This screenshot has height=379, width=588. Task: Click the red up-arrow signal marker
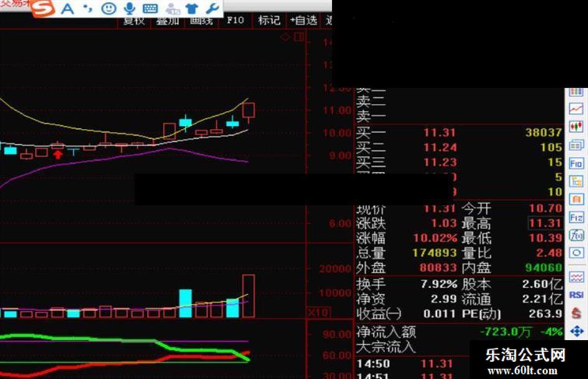57,154
